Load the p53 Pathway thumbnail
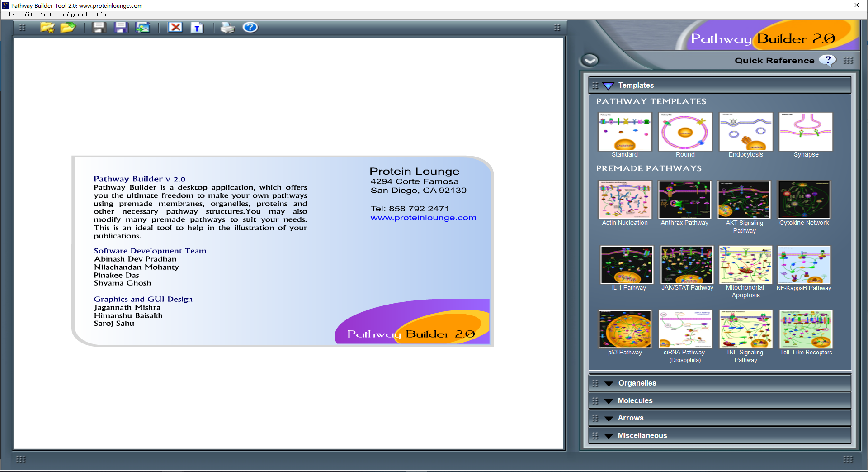The width and height of the screenshot is (868, 472). pyautogui.click(x=625, y=329)
